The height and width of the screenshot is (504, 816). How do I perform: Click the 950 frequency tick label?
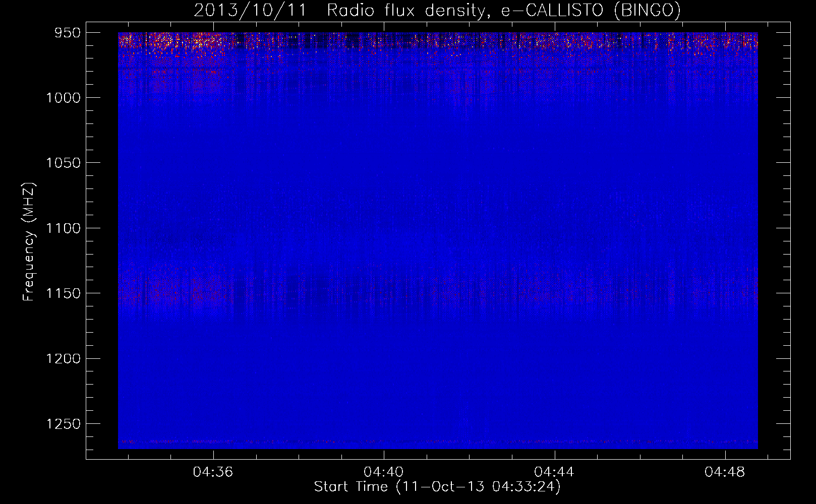pos(68,33)
